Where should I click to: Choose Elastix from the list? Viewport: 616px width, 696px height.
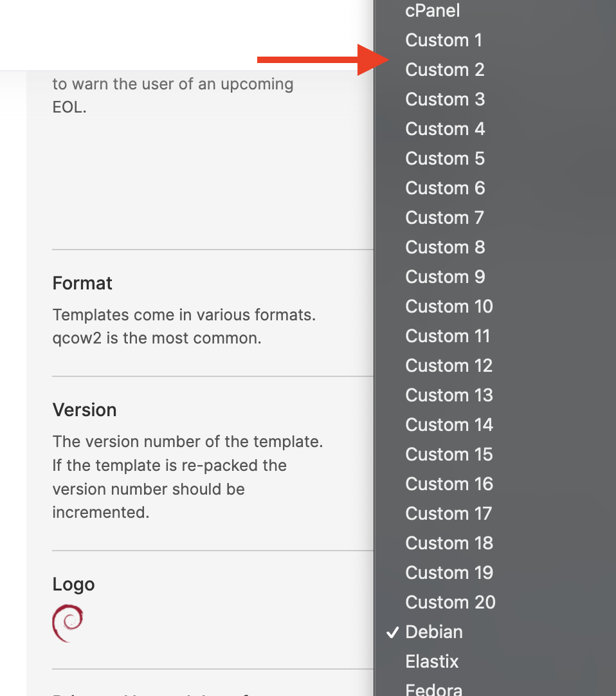pyautogui.click(x=495, y=661)
